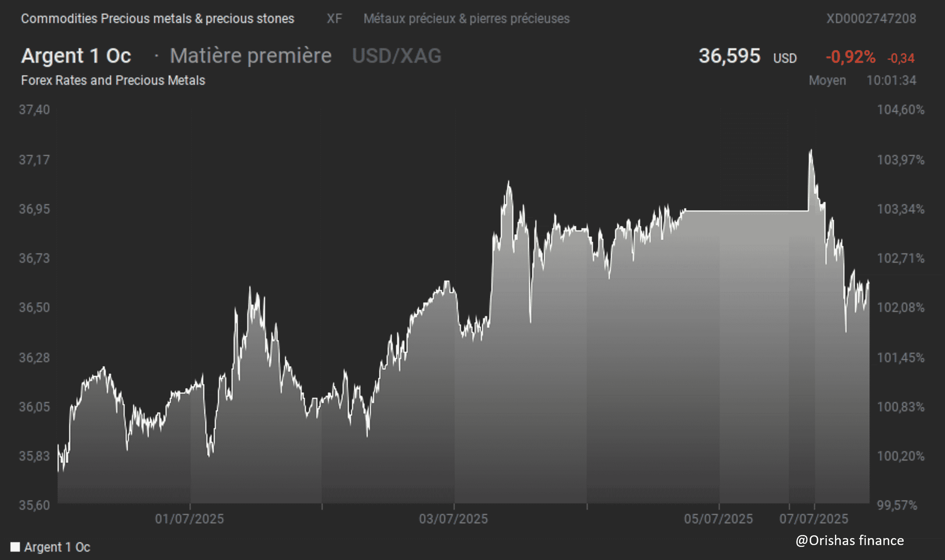
Task: Click the Argent 1 Oc legend label
Action: pos(57,547)
